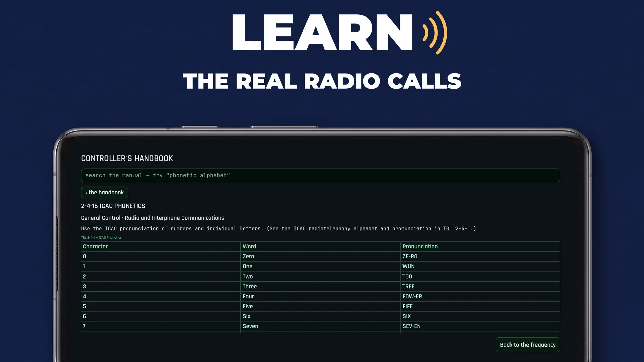Click the 'Seven' word cell
This screenshot has height=362, width=644.
tap(320, 326)
